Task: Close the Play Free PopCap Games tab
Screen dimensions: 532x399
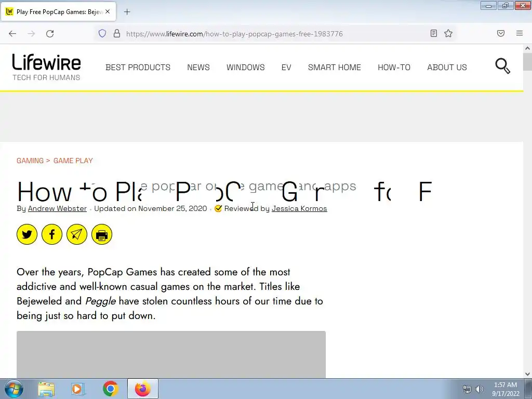Action: 108,11
